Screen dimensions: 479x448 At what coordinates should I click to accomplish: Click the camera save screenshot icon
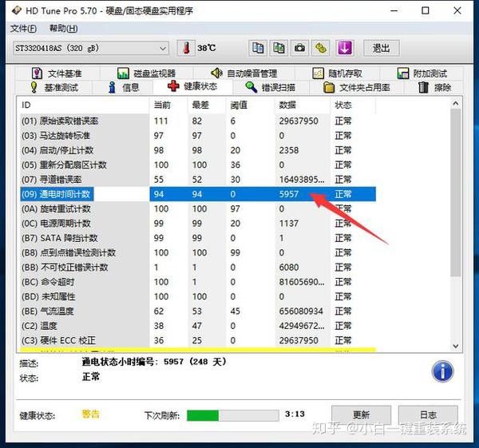coord(299,48)
